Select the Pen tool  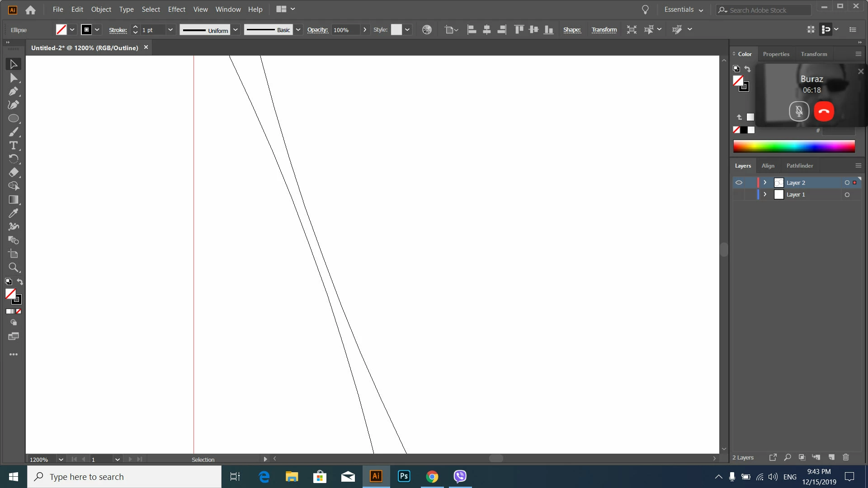[x=13, y=91]
